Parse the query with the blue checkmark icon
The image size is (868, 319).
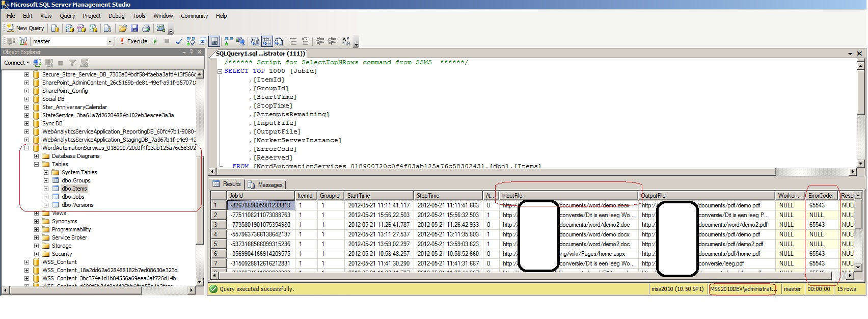coord(179,41)
